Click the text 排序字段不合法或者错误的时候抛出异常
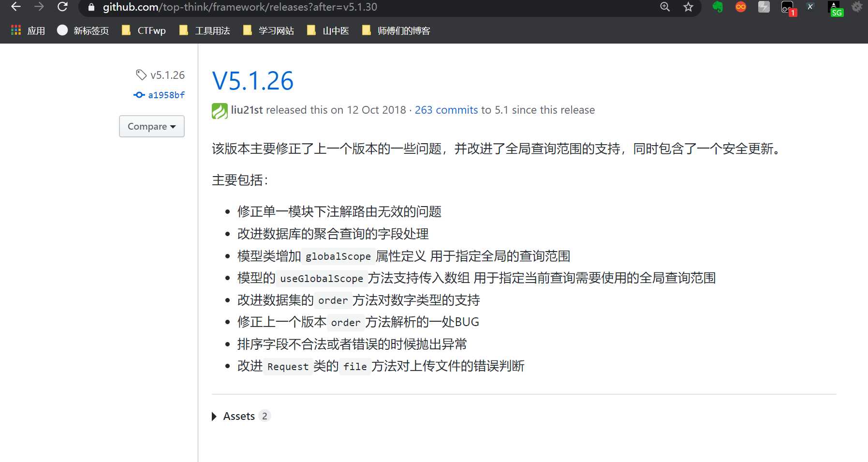 [352, 344]
